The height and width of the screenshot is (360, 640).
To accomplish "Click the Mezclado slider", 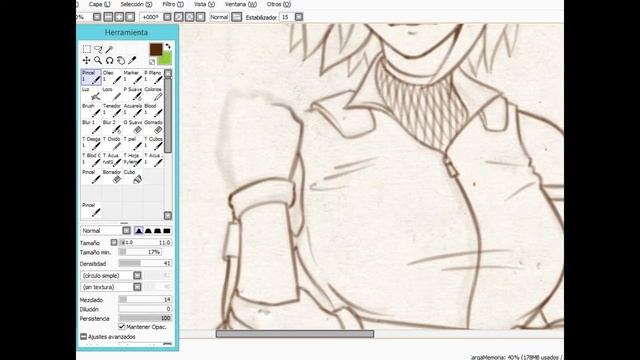I will point(145,300).
